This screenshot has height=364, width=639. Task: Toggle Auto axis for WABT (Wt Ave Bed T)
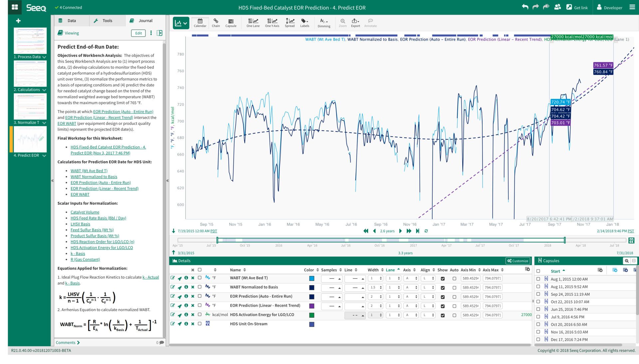pyautogui.click(x=454, y=278)
